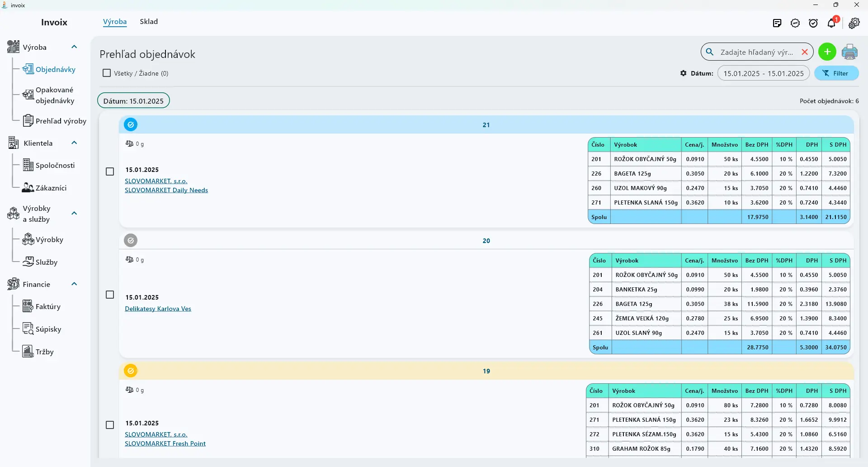
Task: Open SLOVOMARKET Fresh Point link
Action: 165,443
